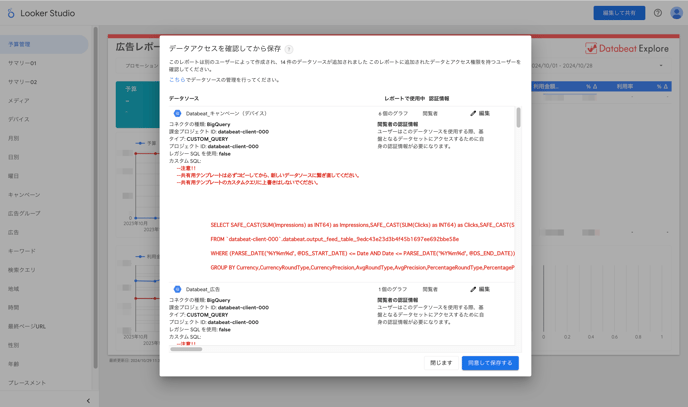The height and width of the screenshot is (407, 688).
Task: Follow the こちら data source management link
Action: 177,79
